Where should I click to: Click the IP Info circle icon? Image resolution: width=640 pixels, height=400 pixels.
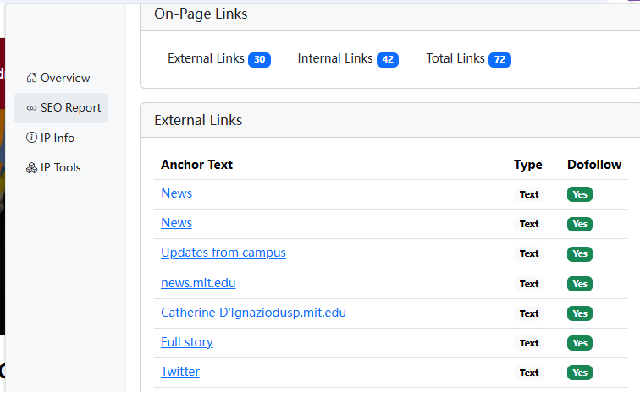point(31,138)
